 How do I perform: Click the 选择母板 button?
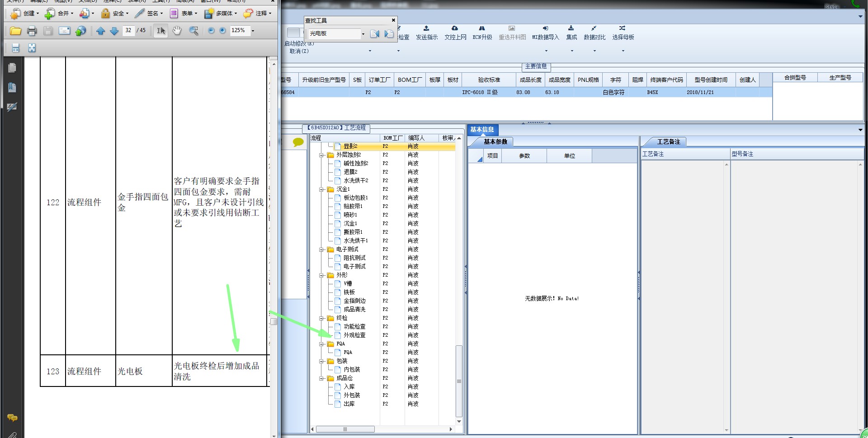[623, 33]
